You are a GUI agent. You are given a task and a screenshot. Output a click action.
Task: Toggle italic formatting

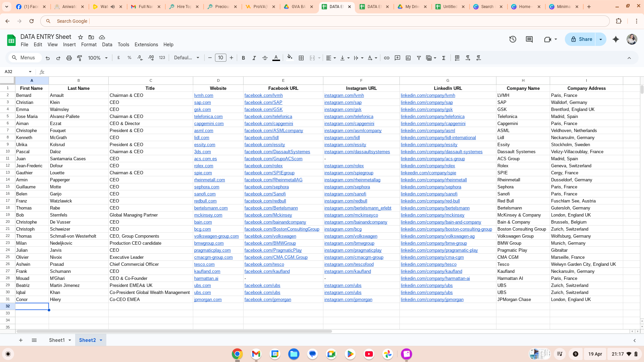[254, 58]
